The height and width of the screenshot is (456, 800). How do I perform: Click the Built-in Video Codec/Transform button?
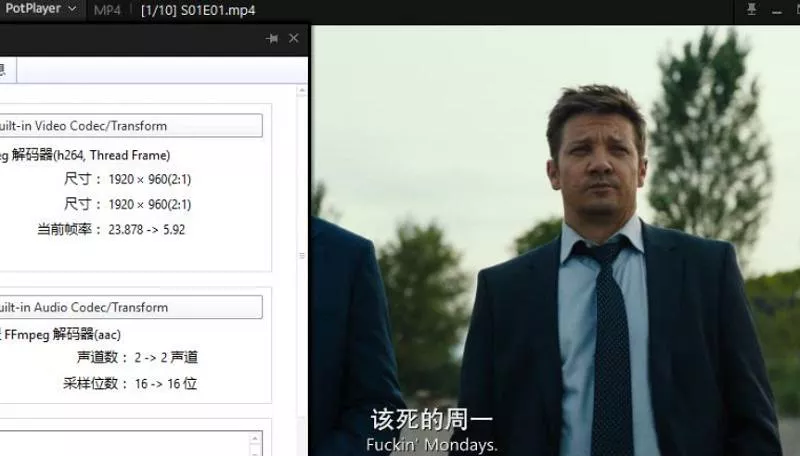130,126
